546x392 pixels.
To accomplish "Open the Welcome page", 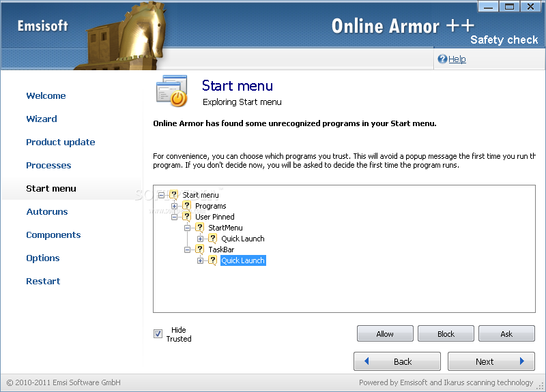I will click(x=46, y=95).
